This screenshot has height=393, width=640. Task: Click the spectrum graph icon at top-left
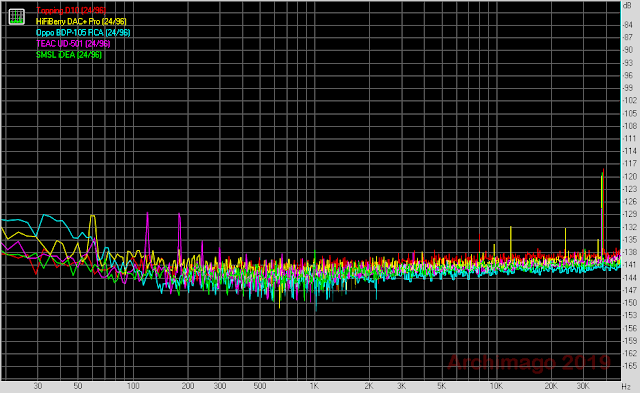point(17,17)
